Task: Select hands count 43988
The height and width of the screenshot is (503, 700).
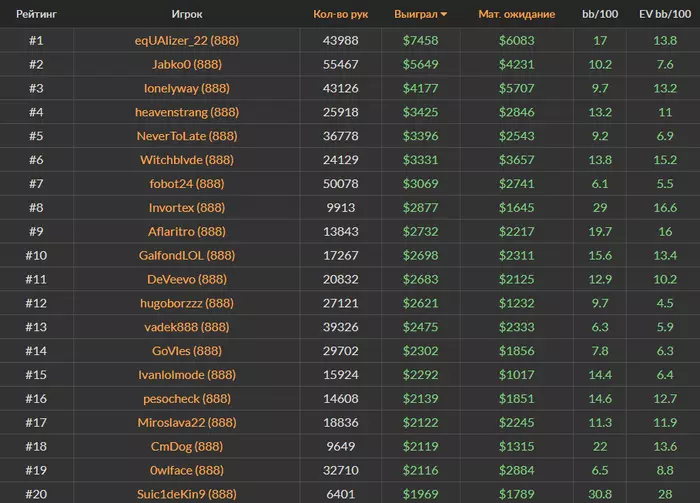Action: tap(341, 41)
